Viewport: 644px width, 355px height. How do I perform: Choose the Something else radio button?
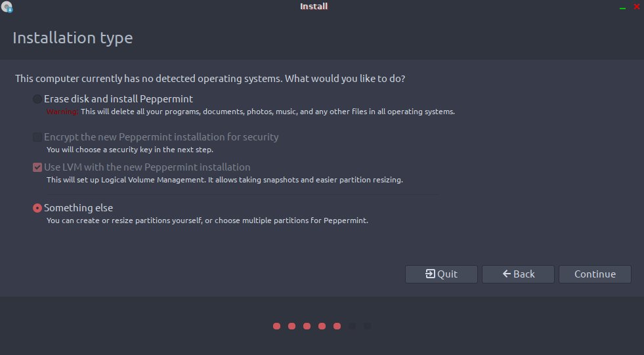tap(37, 208)
